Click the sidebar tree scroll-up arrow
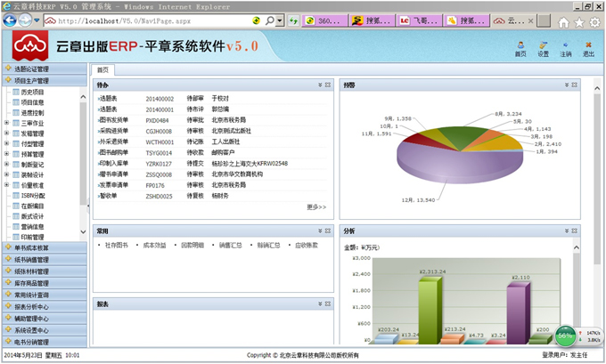606x364 pixels. tap(83, 97)
